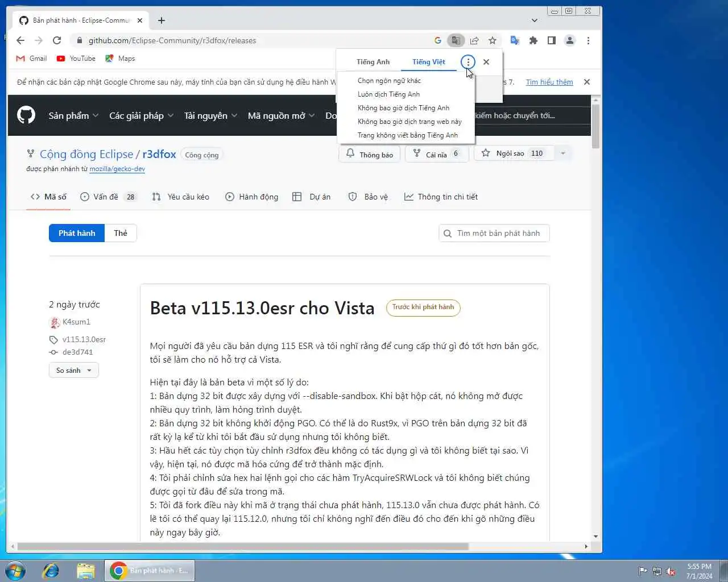The image size is (728, 582).
Task: Click the Google icon in the address bar
Action: (437, 40)
